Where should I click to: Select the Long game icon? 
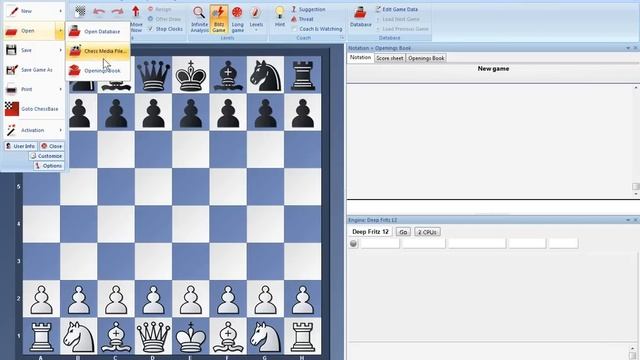click(x=237, y=19)
